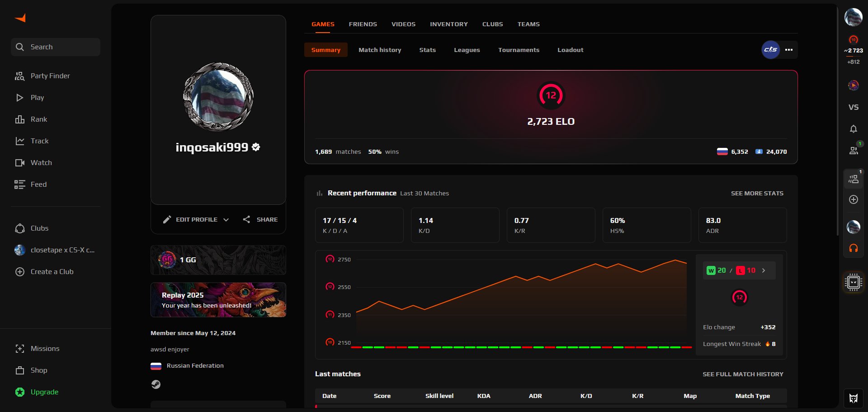
Task: Click SEE MORE STATS link
Action: tap(757, 193)
